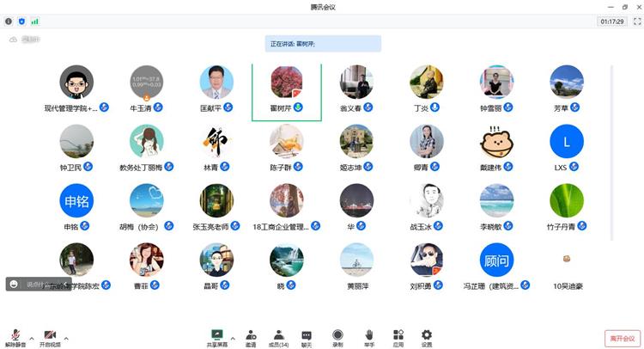Click the 01:17:29 meeting timer
Image resolution: width=644 pixels, height=349 pixels.
pyautogui.click(x=611, y=21)
